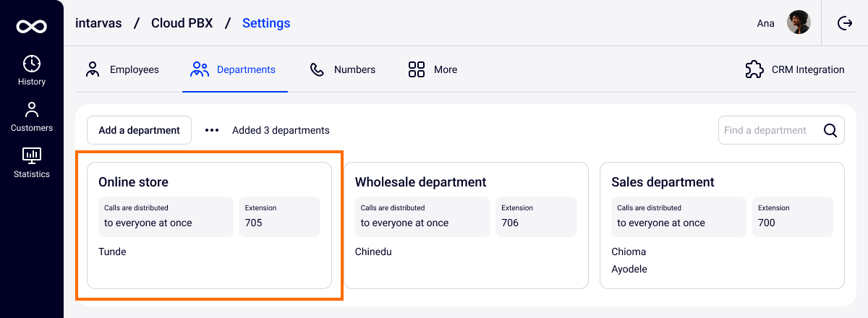Open the three-dots options menu

[x=211, y=130]
